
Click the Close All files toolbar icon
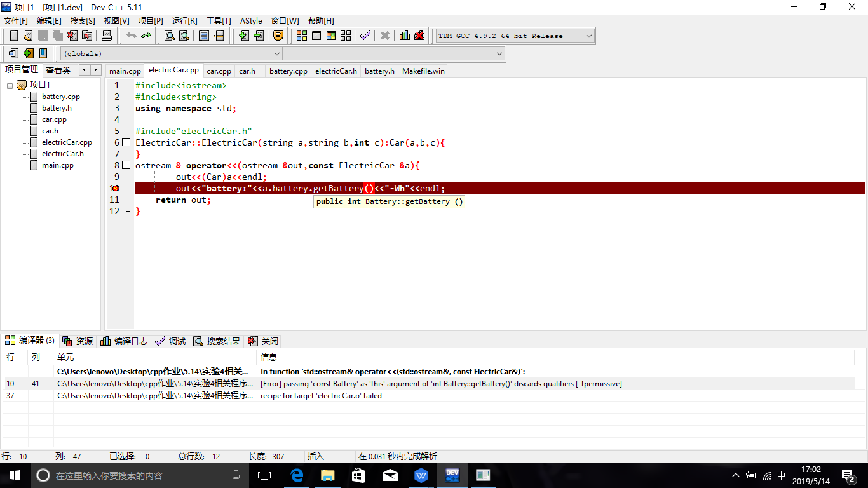(x=87, y=36)
